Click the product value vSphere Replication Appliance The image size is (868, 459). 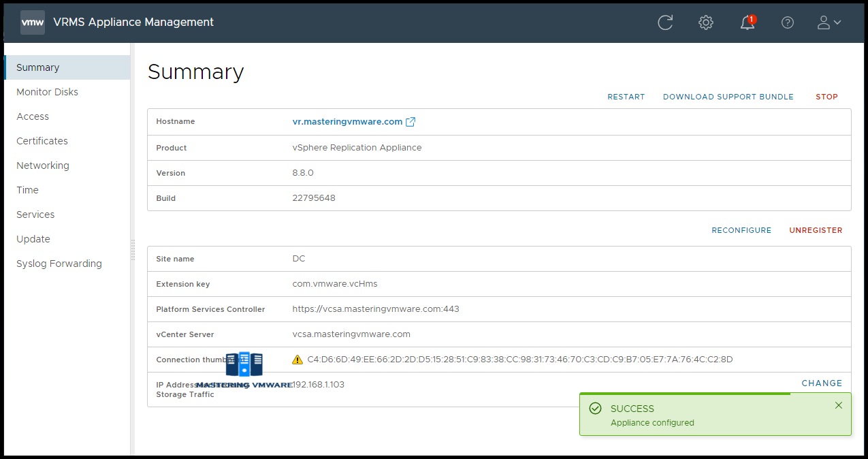[x=357, y=148]
